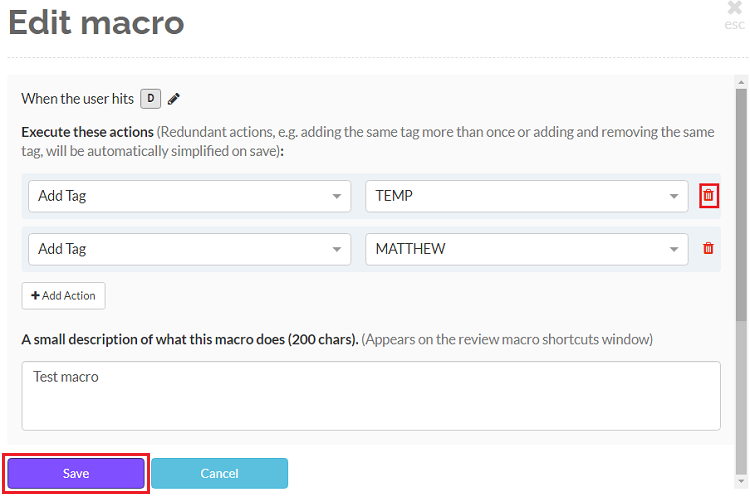Click the esc label under the close icon
Image resolution: width=750 pixels, height=497 pixels.
735,24
